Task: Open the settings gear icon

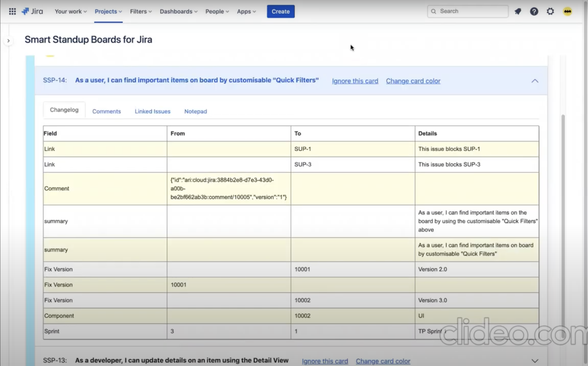Action: tap(550, 11)
